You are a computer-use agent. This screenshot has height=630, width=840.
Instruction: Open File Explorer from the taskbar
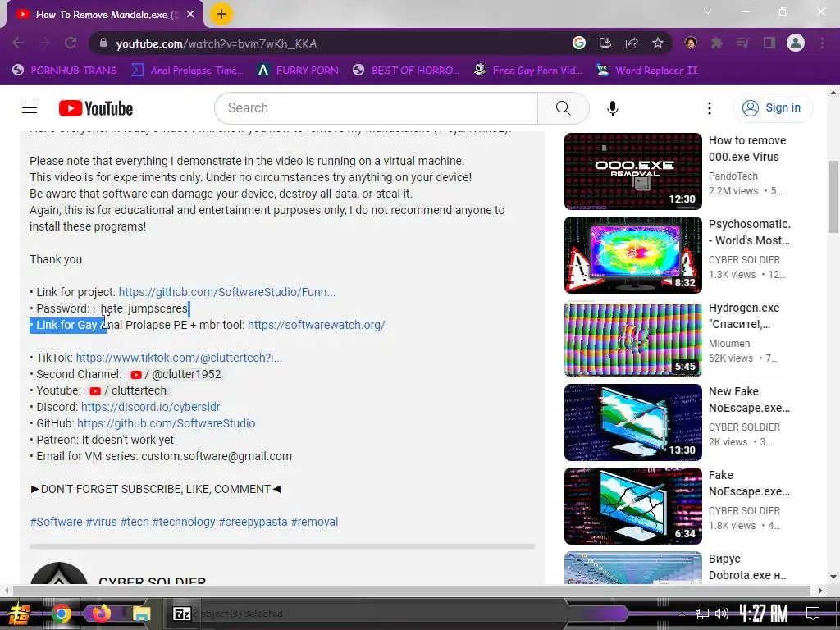pyautogui.click(x=141, y=614)
